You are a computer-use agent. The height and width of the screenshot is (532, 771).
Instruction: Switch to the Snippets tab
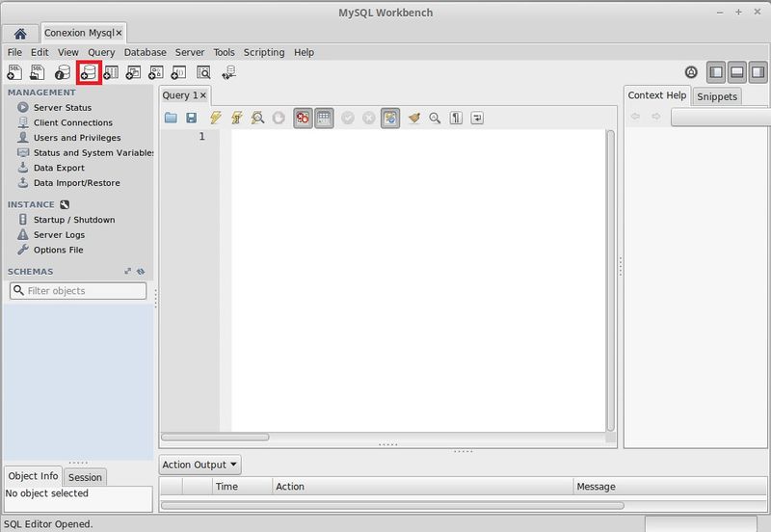tap(717, 96)
